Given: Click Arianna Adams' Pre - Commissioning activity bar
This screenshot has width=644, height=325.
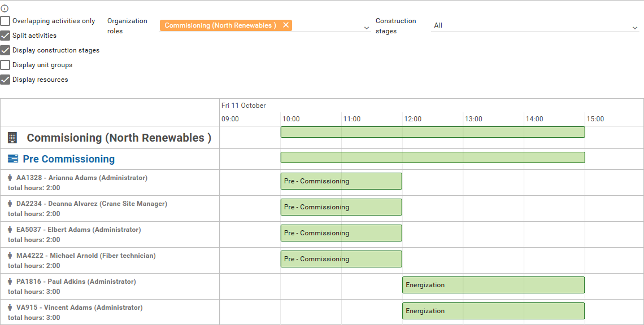Looking at the screenshot, I should click(x=341, y=181).
